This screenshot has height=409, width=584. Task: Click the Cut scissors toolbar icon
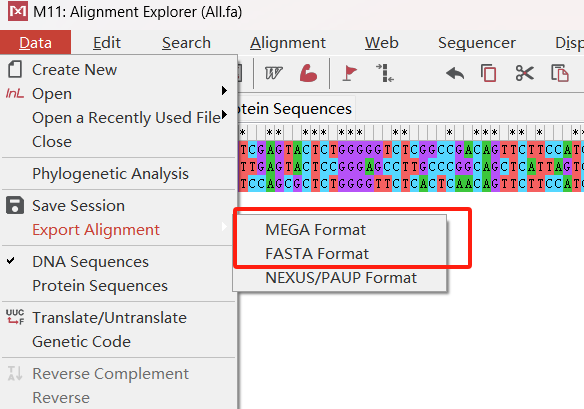click(x=524, y=73)
